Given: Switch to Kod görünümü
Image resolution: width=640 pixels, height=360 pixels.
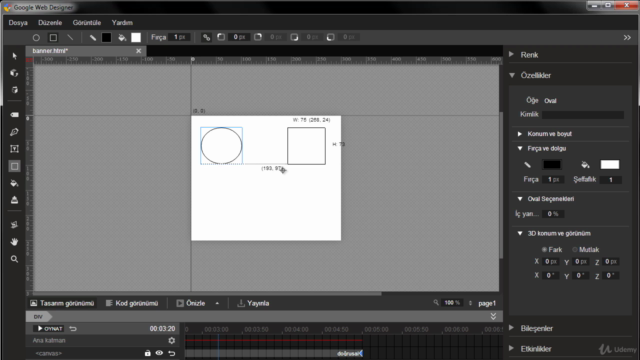Looking at the screenshot, I should [132, 303].
